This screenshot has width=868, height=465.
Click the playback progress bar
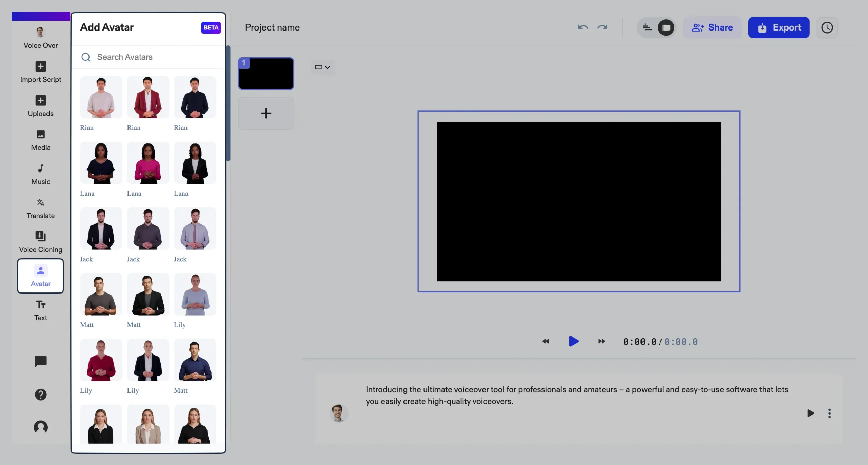(578, 358)
